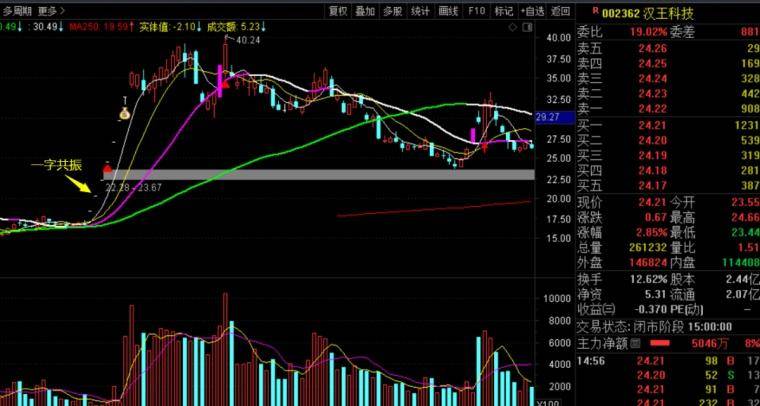Select the 买二 price 24.20
The image size is (760, 406).
(x=652, y=141)
